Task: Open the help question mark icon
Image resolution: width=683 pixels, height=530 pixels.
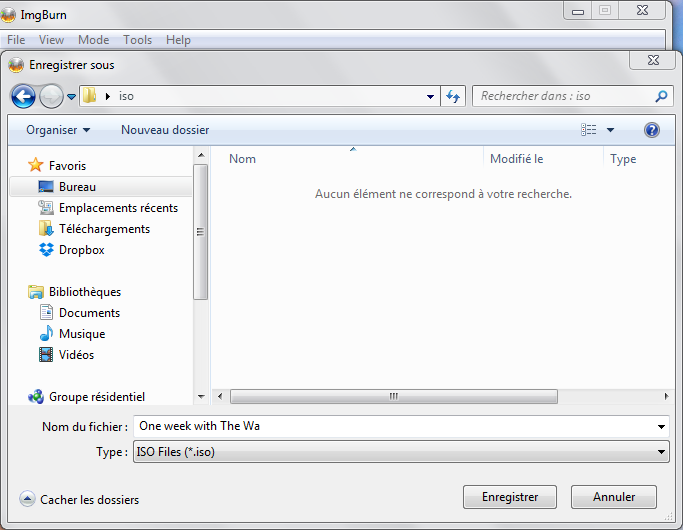Action: coord(652,130)
